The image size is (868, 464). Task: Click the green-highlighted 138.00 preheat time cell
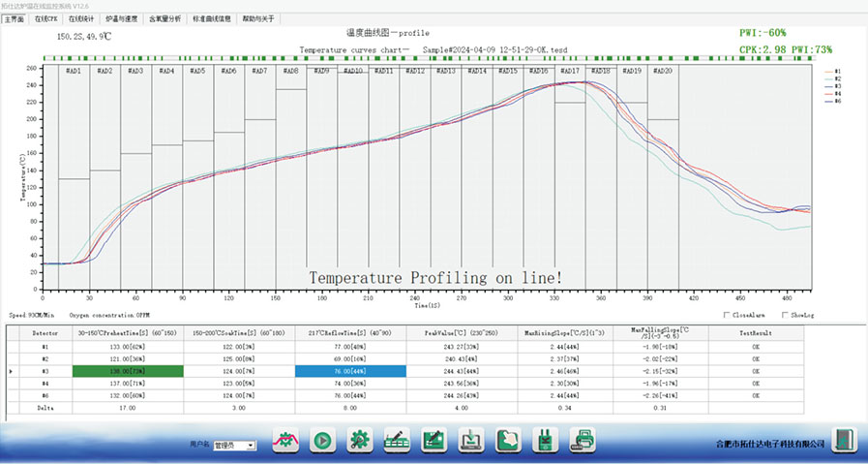130,370
